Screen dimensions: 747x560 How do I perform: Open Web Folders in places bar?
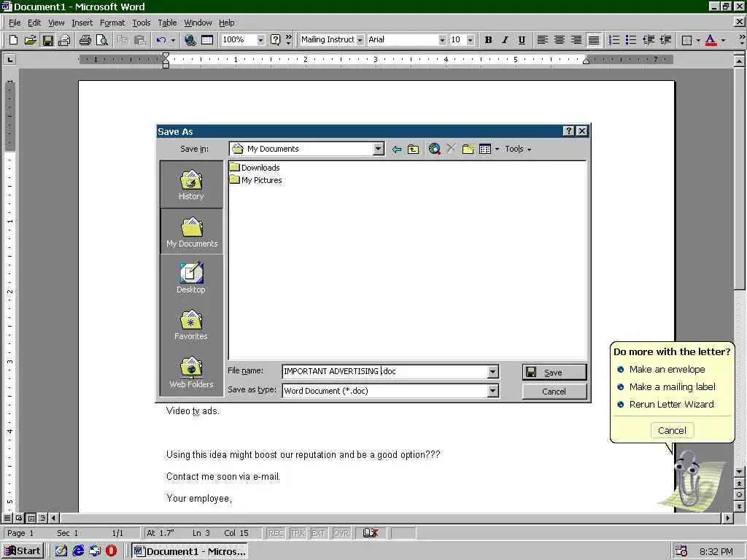(x=191, y=373)
